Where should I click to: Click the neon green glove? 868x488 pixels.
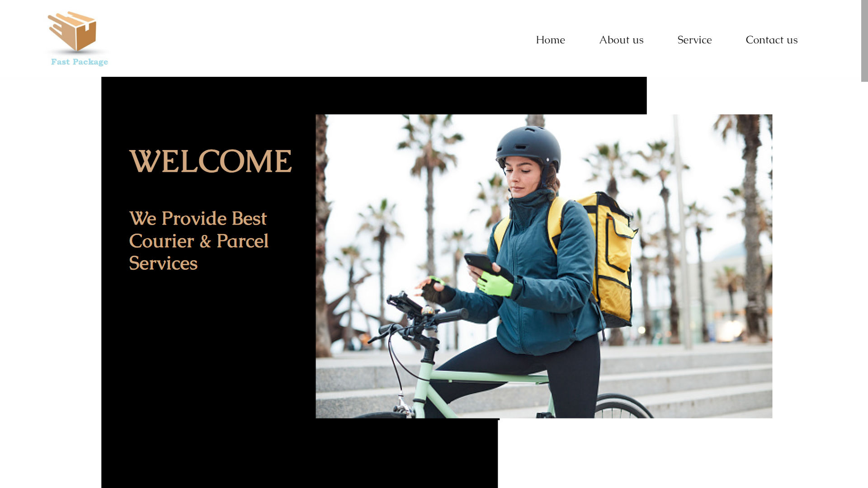495,284
